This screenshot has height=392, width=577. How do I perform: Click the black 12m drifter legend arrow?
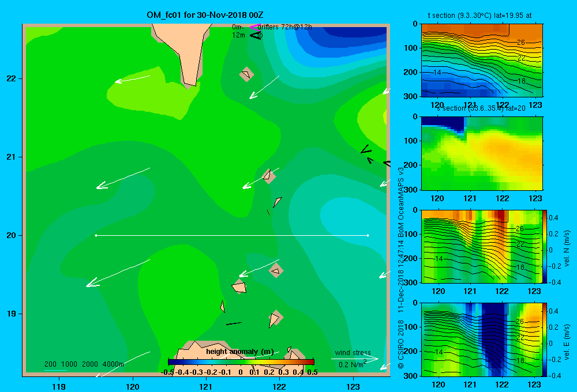point(256,35)
